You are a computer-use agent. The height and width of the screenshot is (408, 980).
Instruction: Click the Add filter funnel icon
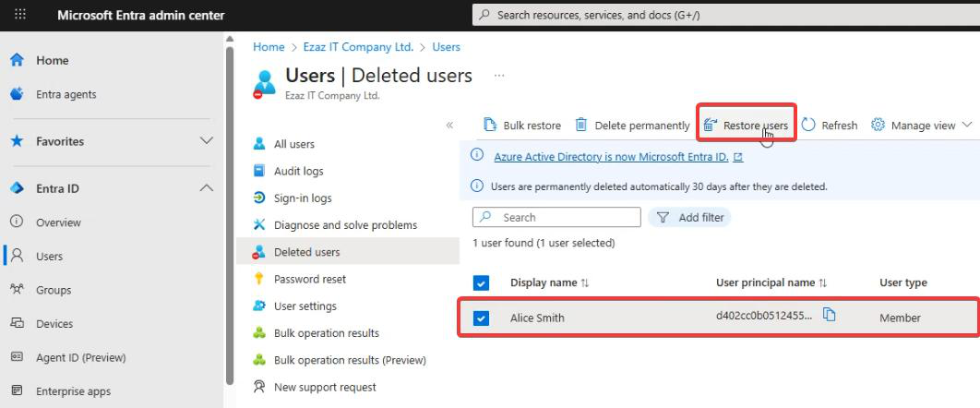tap(663, 218)
